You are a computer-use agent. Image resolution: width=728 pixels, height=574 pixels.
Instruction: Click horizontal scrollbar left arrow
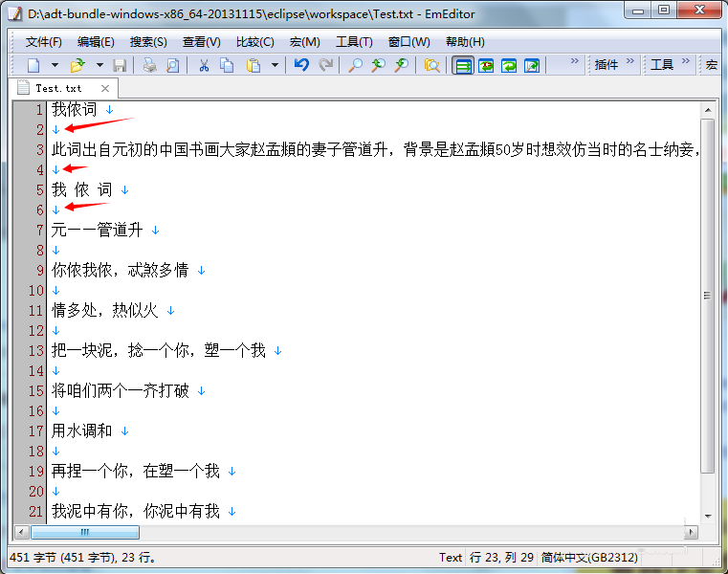click(21, 532)
